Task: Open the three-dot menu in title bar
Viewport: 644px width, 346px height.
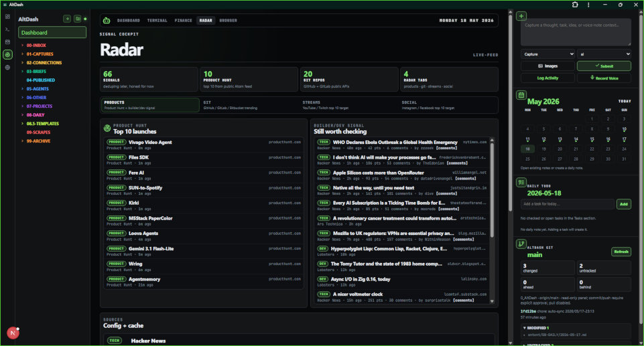Action: [588, 5]
